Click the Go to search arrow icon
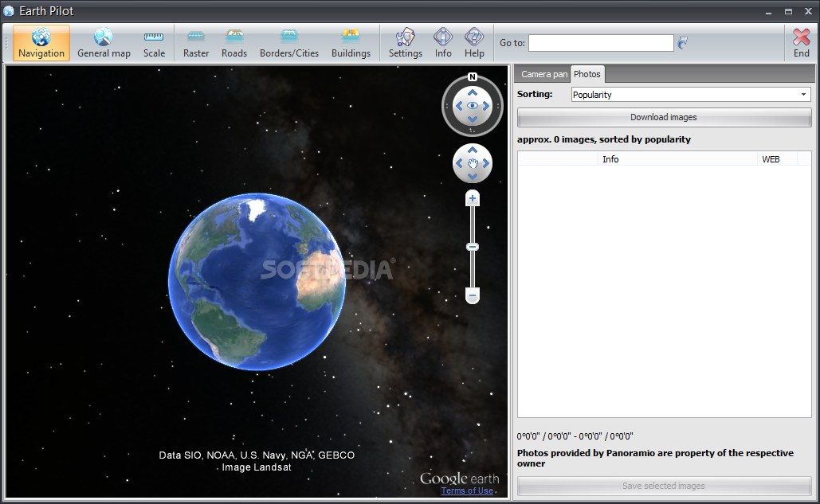 682,43
